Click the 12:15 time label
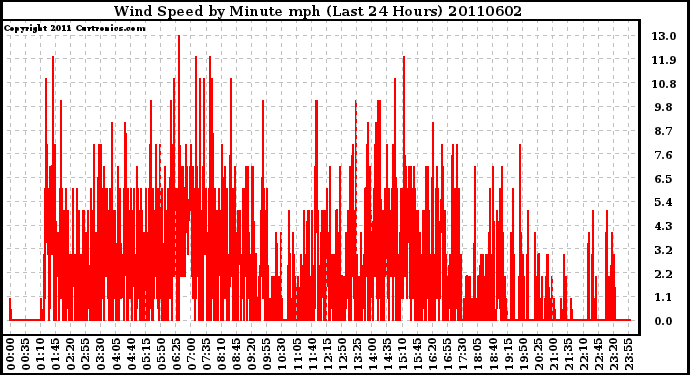The width and height of the screenshot is (690, 375). pyautogui.click(x=327, y=355)
